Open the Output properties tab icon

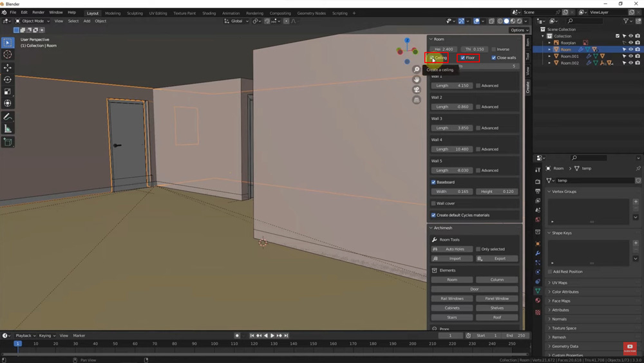pyautogui.click(x=538, y=191)
